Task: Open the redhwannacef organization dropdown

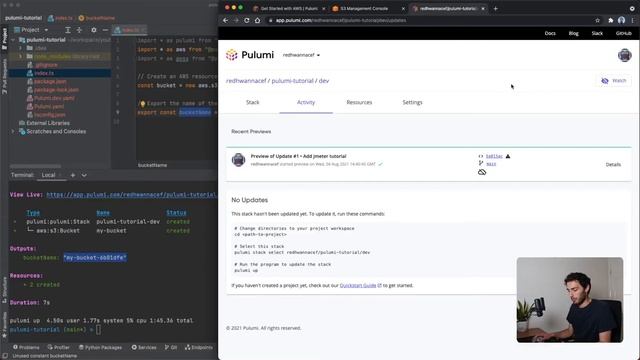Action: [x=301, y=55]
